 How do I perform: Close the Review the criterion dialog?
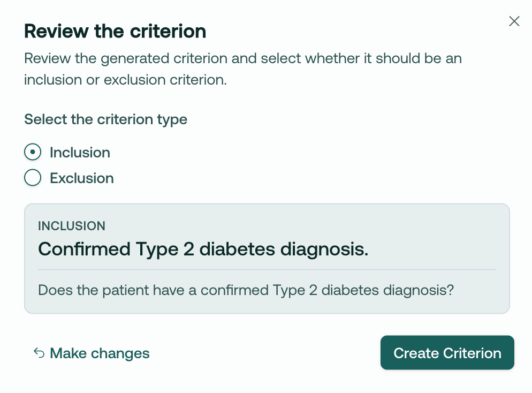pyautogui.click(x=514, y=21)
